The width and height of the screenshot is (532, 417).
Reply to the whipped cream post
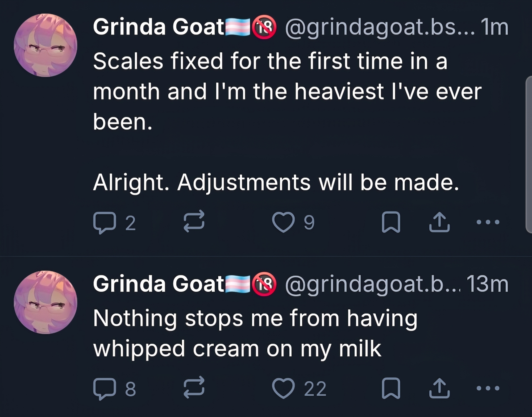105,389
